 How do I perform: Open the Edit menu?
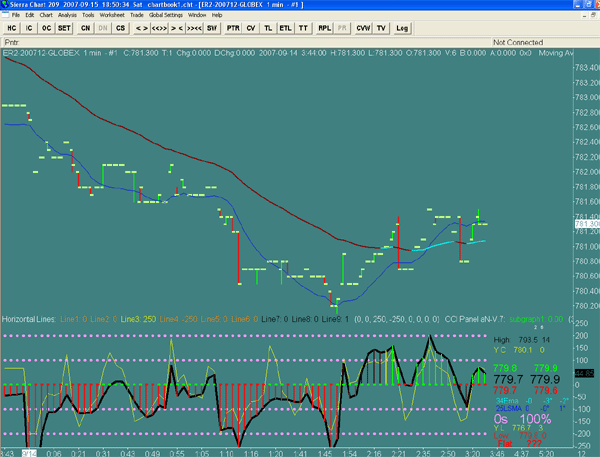point(29,15)
